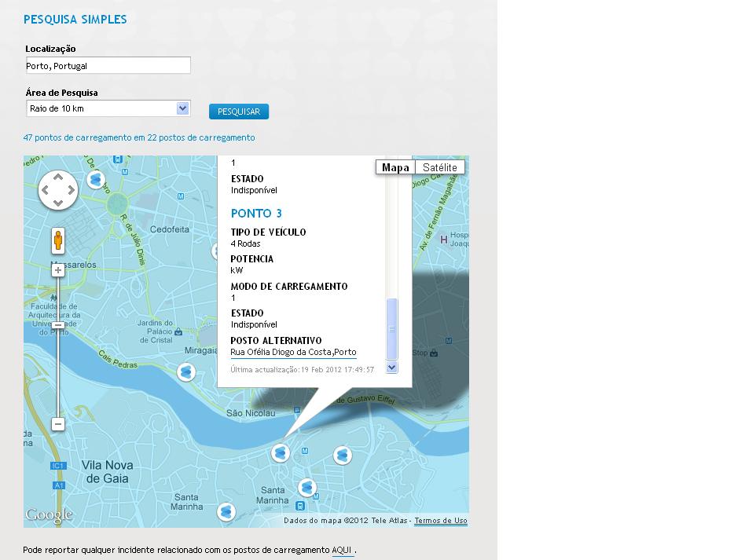
Task: Click the Vila Nova de Gaia map label
Action: tap(107, 472)
